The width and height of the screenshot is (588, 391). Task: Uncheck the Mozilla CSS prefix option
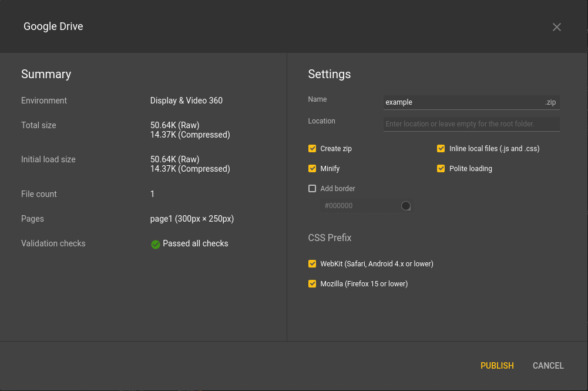point(313,284)
